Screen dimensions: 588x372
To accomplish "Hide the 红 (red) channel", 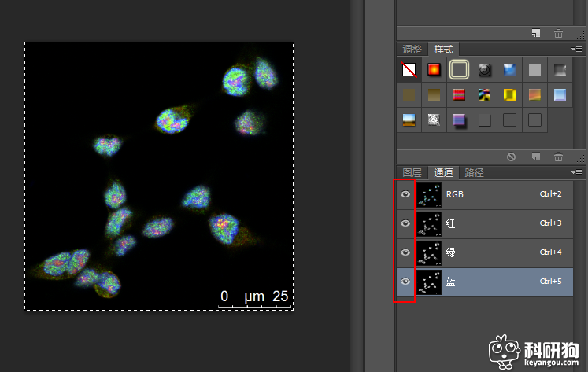I will (405, 223).
